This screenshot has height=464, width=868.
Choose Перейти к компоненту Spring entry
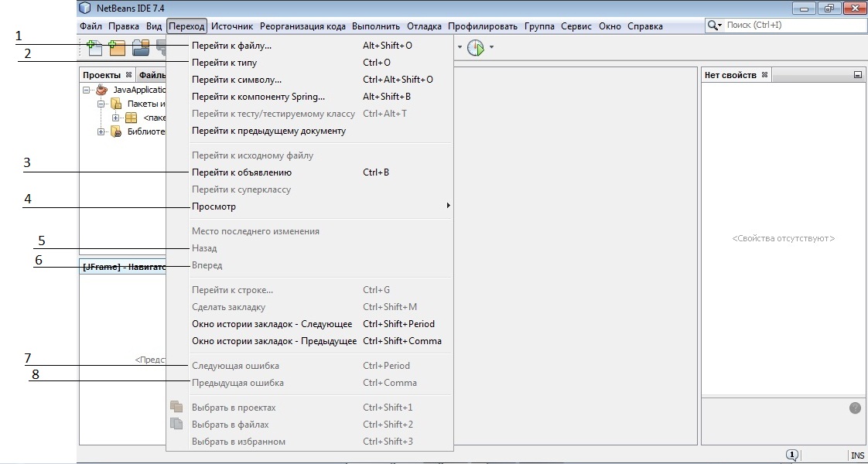coord(309,97)
